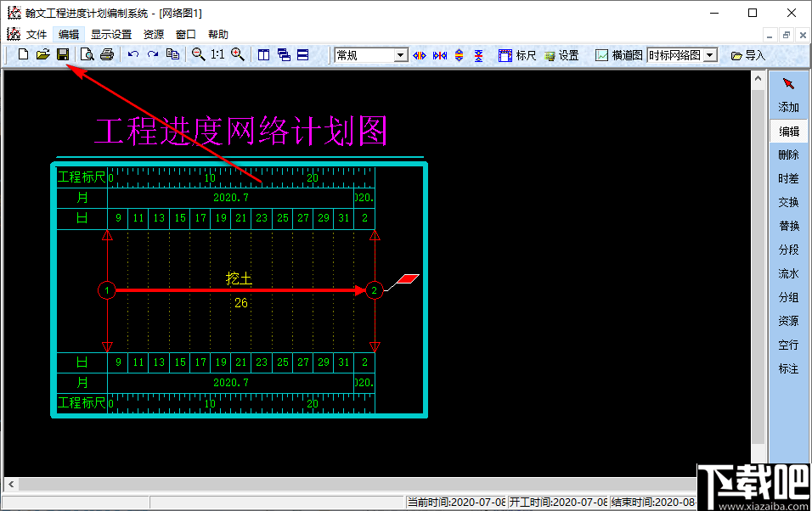The height and width of the screenshot is (511, 812).
Task: Reset zoom to 1:1
Action: pos(217,54)
